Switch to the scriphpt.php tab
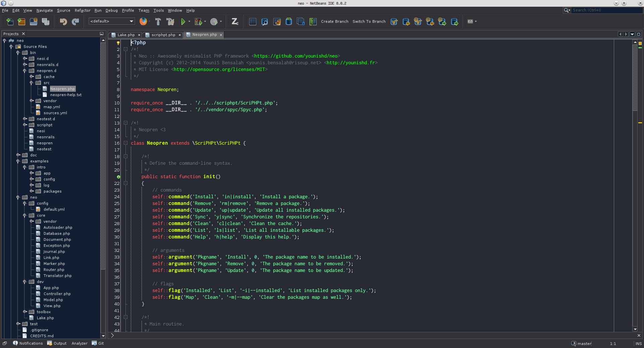644x348 pixels. [163, 35]
